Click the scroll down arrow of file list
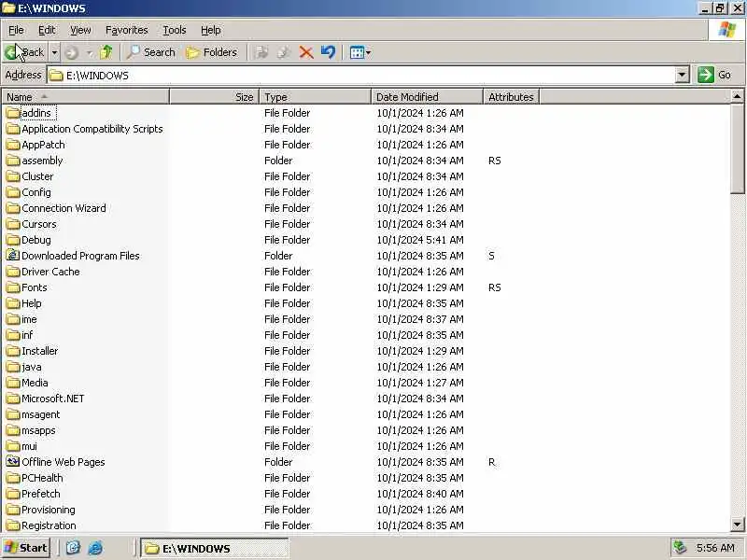This screenshot has height=560, width=747. pos(737,525)
